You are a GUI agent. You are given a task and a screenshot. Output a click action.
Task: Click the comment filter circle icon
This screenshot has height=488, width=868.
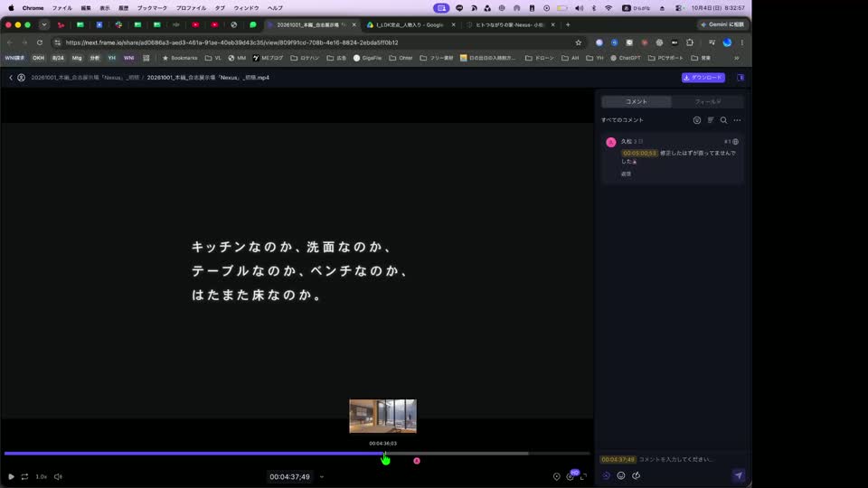coord(697,120)
